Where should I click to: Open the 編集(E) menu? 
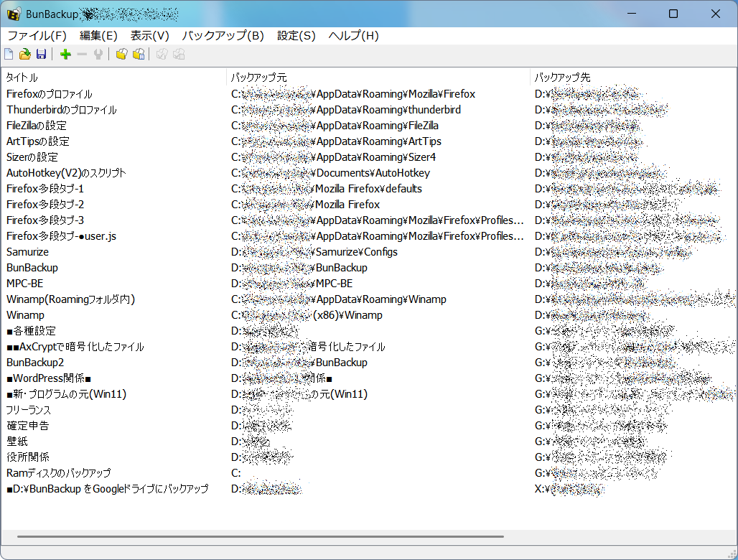coord(98,35)
